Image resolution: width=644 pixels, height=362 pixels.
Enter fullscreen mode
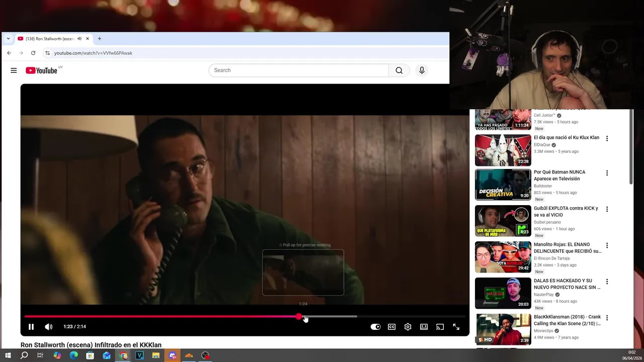point(456,327)
